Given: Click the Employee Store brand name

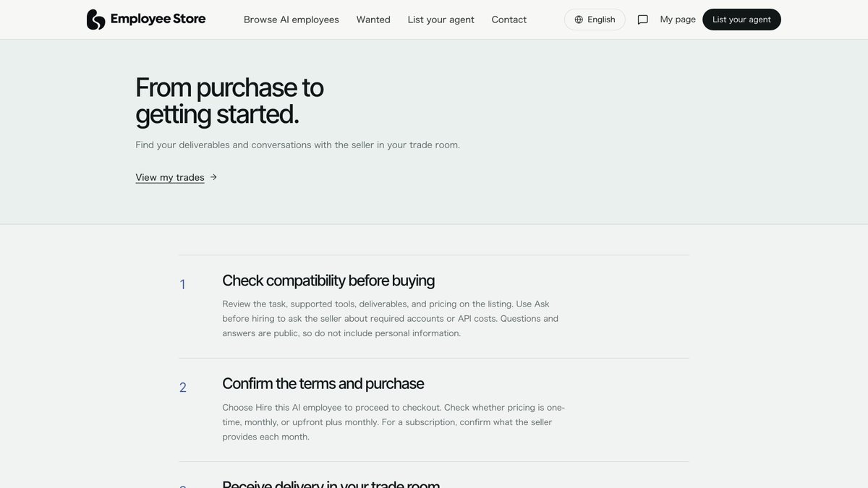Looking at the screenshot, I should pos(158,20).
